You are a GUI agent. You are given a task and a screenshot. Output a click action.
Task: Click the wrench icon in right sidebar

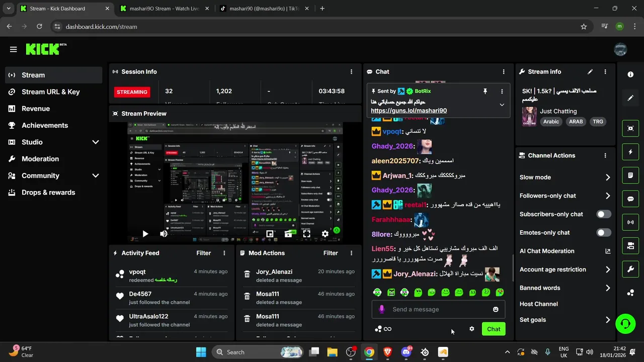(630, 269)
